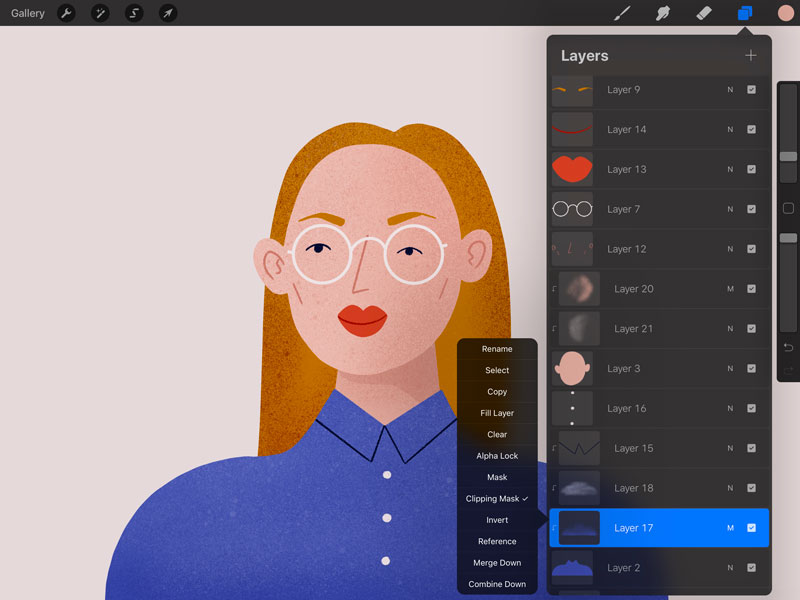Uncheck Layer 12 visibility
Image resolution: width=800 pixels, height=600 pixels.
coord(752,249)
